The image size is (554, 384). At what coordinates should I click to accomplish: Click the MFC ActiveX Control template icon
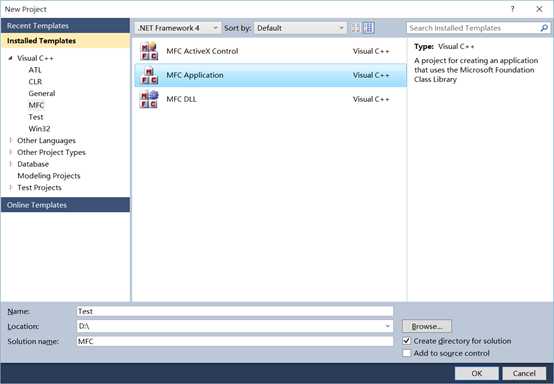149,51
